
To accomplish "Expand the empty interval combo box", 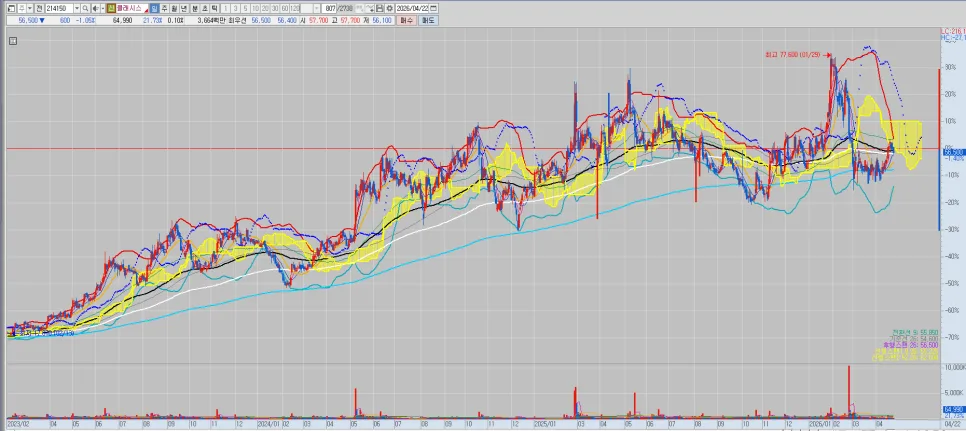I will point(317,9).
